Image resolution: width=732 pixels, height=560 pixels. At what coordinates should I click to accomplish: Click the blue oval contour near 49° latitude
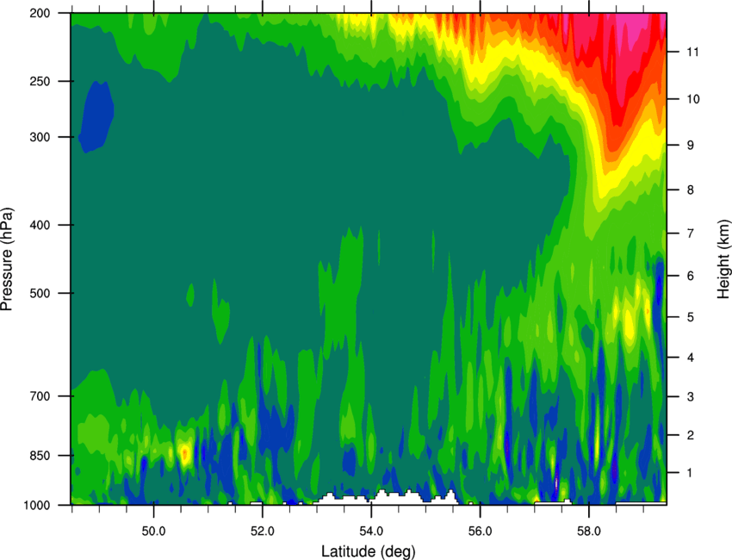click(x=96, y=117)
